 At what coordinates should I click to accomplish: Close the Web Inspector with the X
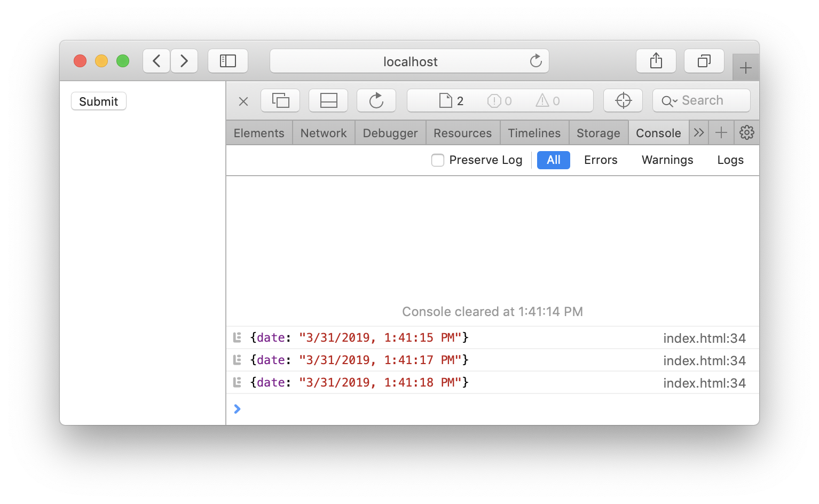tap(243, 101)
